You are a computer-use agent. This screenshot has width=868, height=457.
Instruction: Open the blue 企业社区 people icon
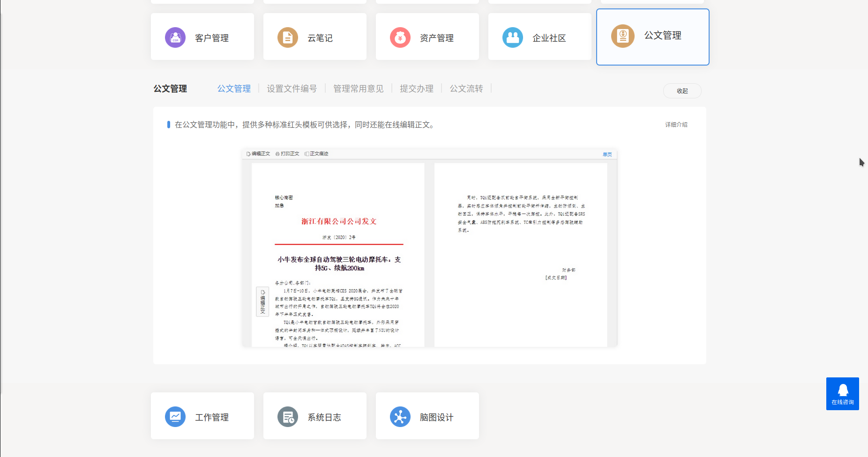[513, 37]
